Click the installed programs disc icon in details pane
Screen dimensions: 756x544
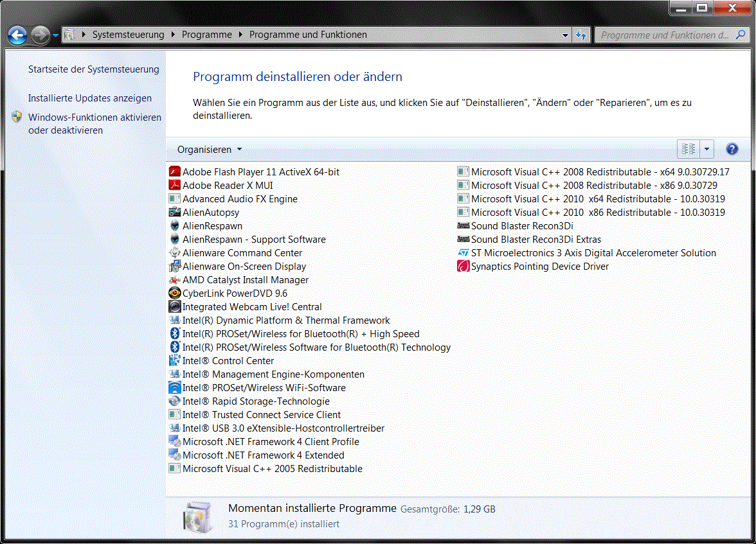tap(198, 517)
